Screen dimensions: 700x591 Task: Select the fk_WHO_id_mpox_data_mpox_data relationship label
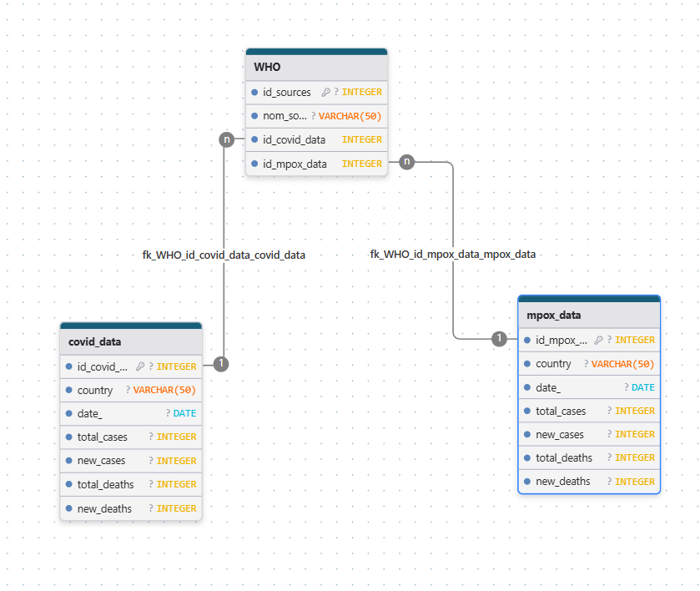(x=453, y=254)
